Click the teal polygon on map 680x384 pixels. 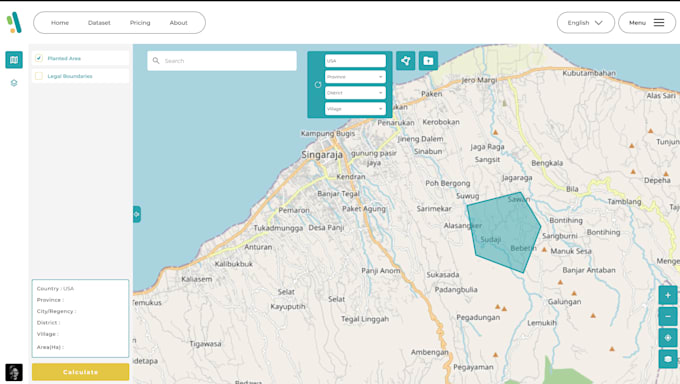pos(503,232)
